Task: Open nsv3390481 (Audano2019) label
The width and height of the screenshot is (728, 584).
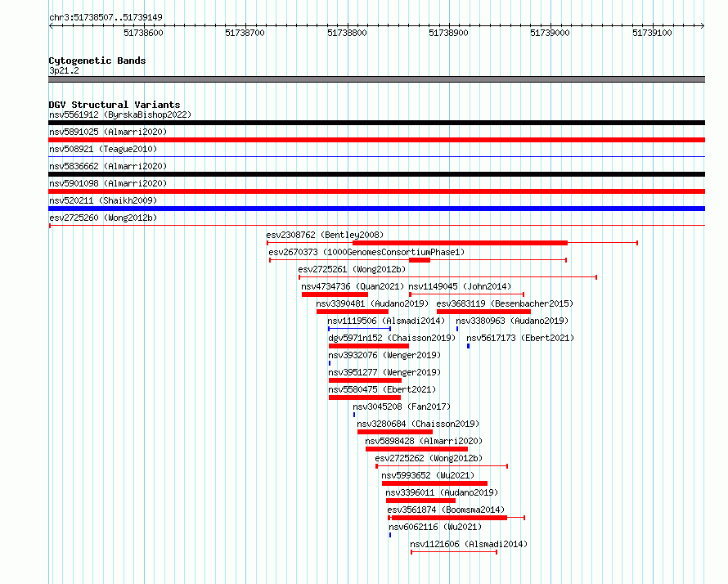Action: click(x=372, y=303)
